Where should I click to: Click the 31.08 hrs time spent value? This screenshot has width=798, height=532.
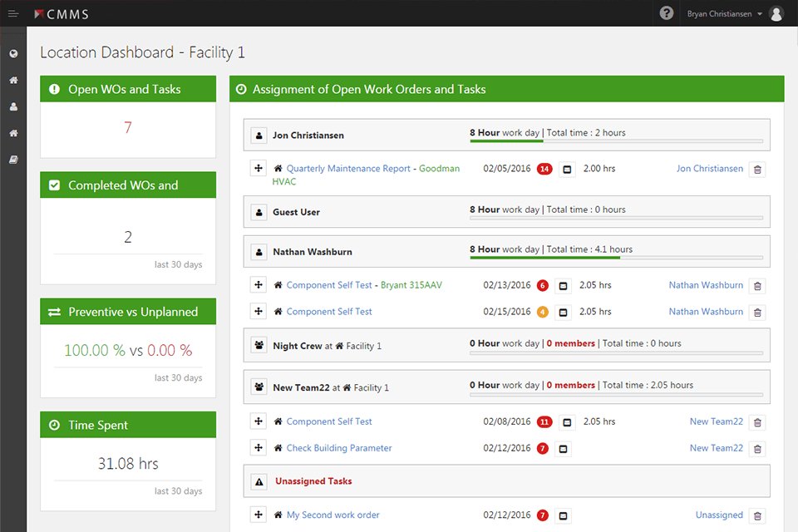click(128, 463)
